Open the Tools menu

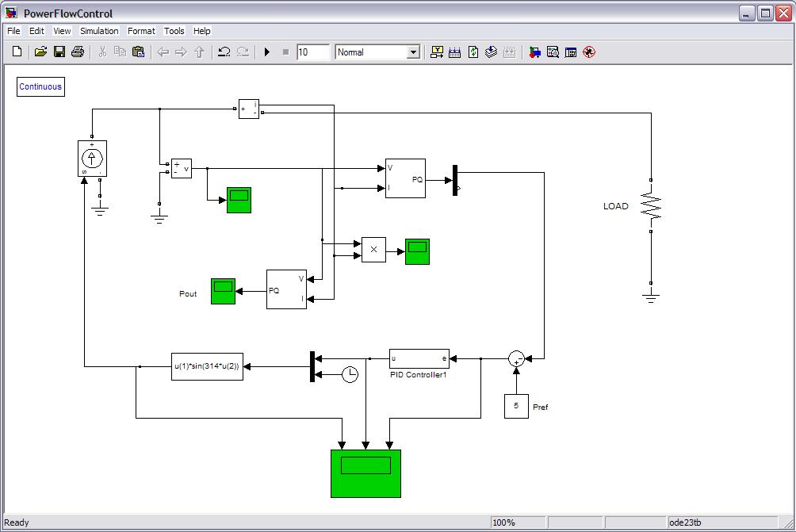pos(174,31)
